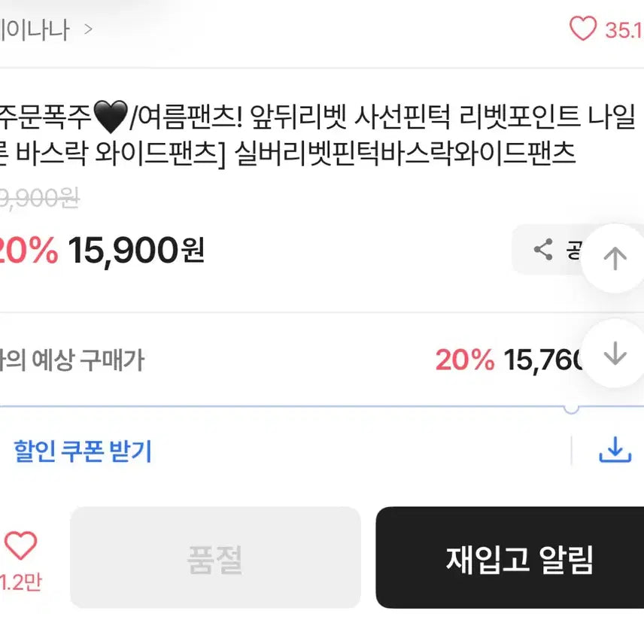Screen dimensions: 644x644
Task: Click the share icon
Action: [x=543, y=250]
